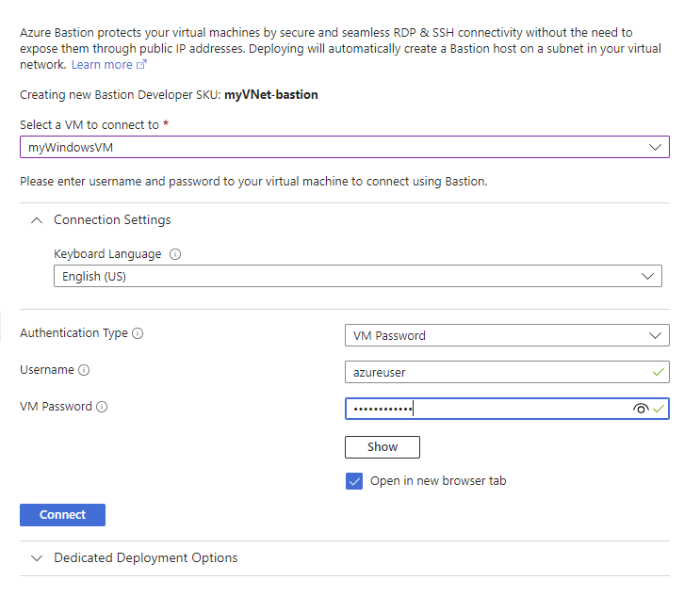
Task: Expand Dedicated Deployment Options section
Action: pyautogui.click(x=145, y=558)
